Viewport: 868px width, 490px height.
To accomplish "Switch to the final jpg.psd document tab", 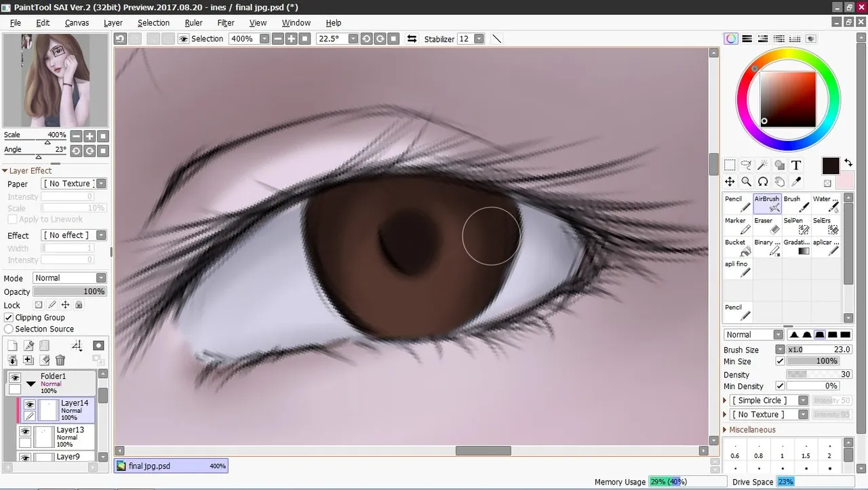I will (171, 466).
